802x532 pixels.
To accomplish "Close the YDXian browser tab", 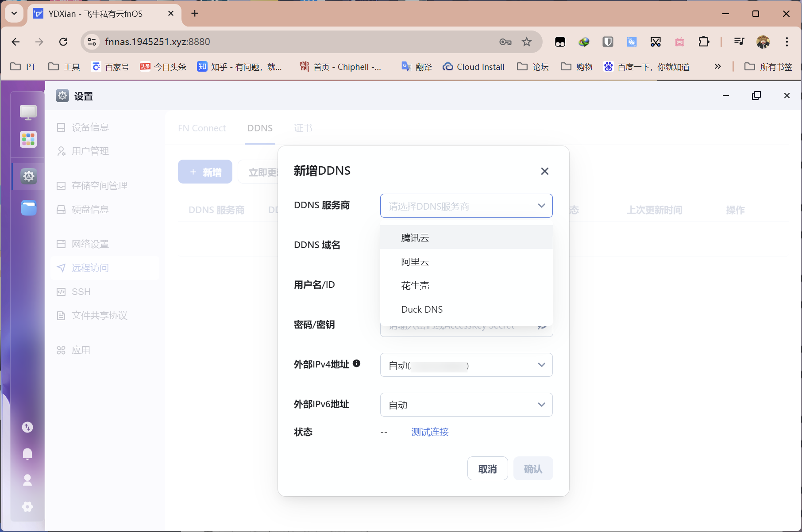I will tap(171, 14).
